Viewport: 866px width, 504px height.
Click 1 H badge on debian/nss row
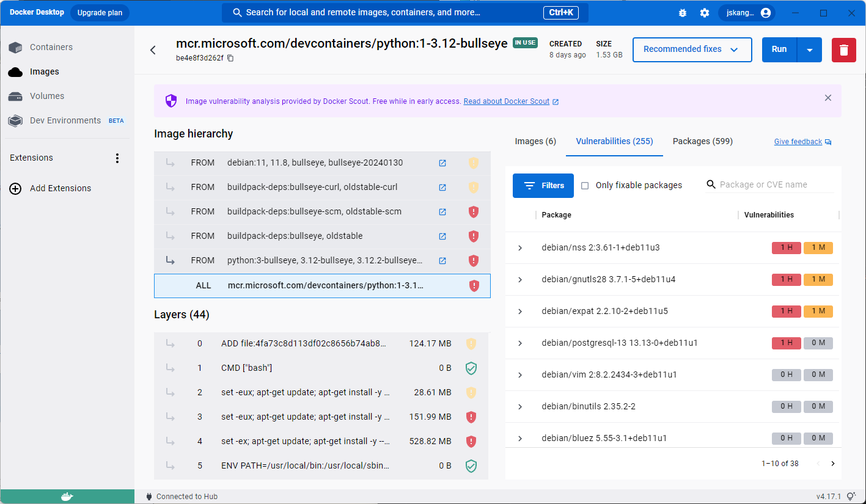[x=787, y=248]
